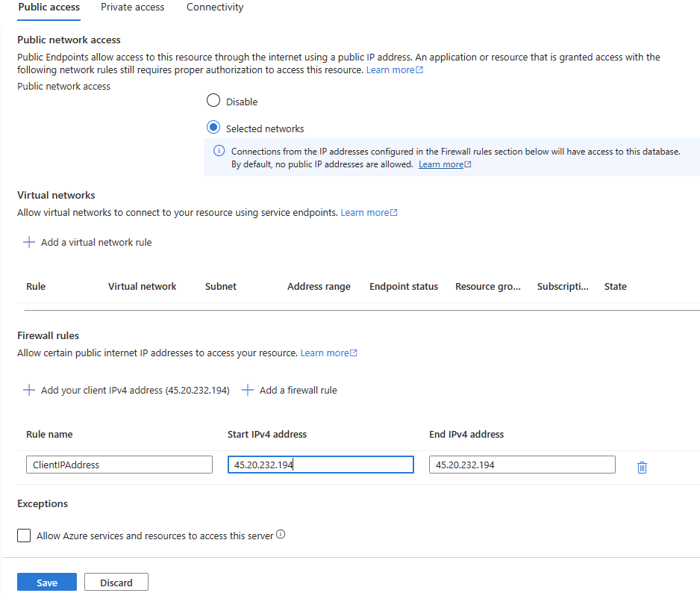Viewport: 700px width, 596px height.
Task: Open Learn more link under Virtual networks
Action: [365, 213]
